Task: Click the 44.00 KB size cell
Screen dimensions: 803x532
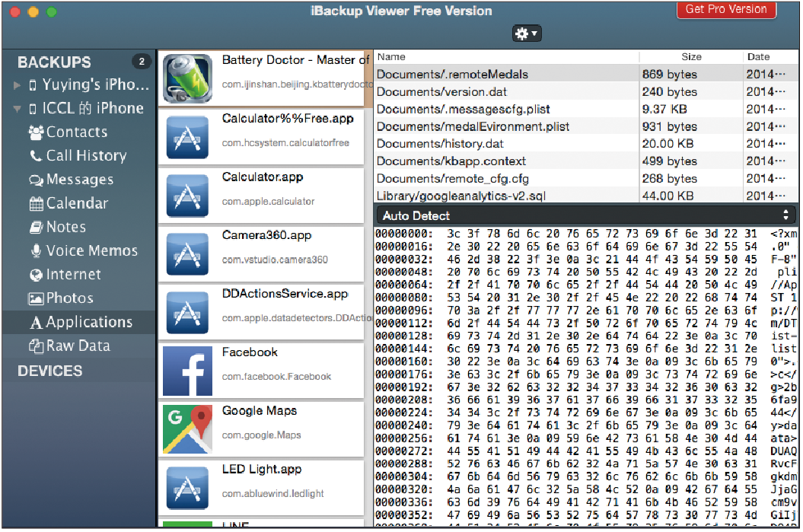Action: (668, 196)
